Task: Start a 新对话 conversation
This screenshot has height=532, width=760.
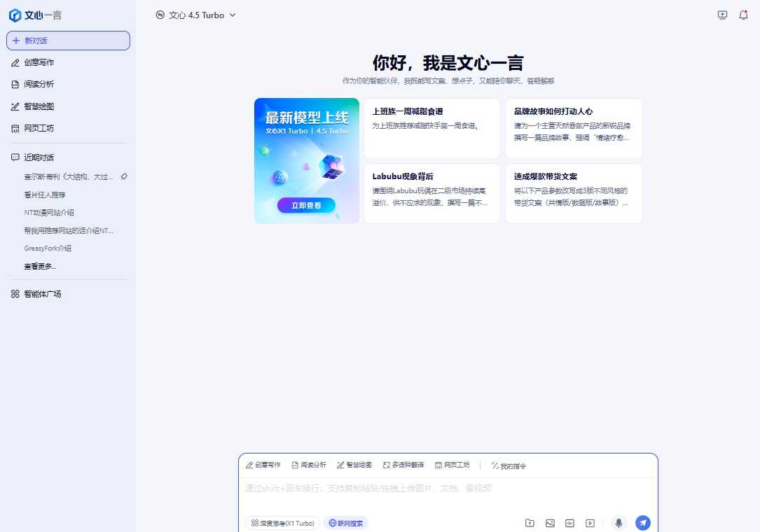Action: [68, 41]
